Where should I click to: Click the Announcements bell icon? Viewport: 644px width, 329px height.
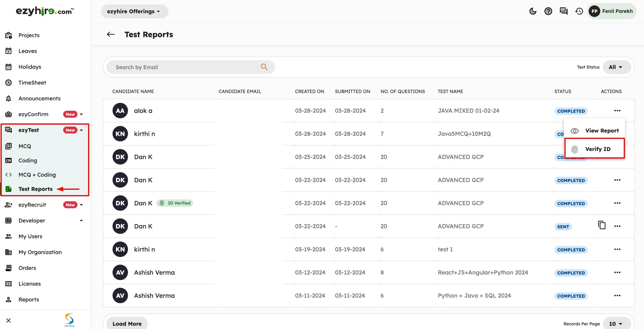8,98
